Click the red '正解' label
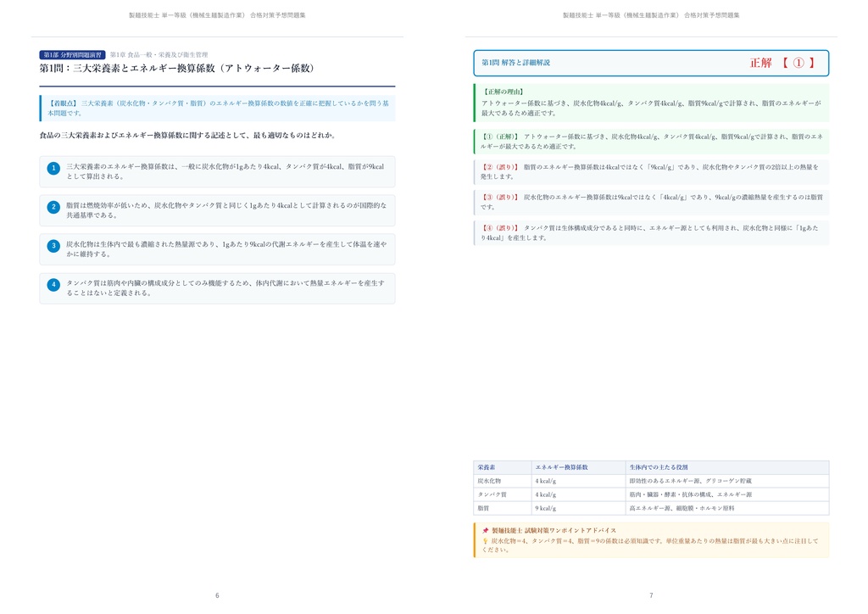Image resolution: width=868 pixels, height=614 pixels. tap(760, 63)
